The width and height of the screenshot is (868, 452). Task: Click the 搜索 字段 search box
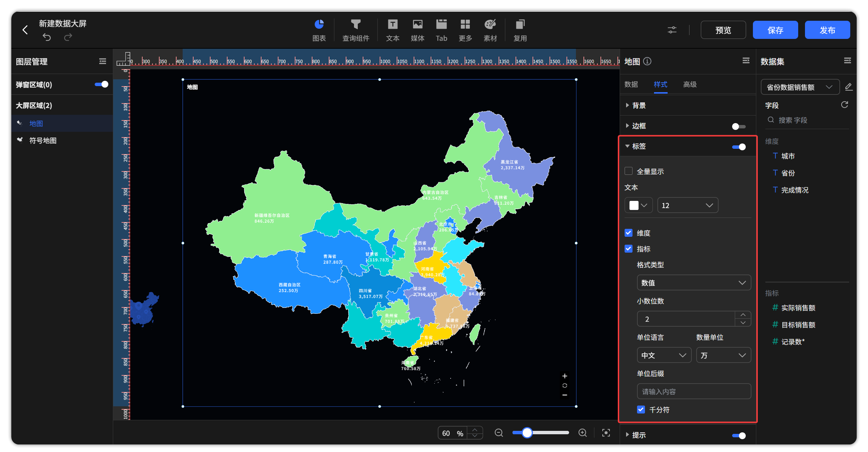tap(807, 120)
